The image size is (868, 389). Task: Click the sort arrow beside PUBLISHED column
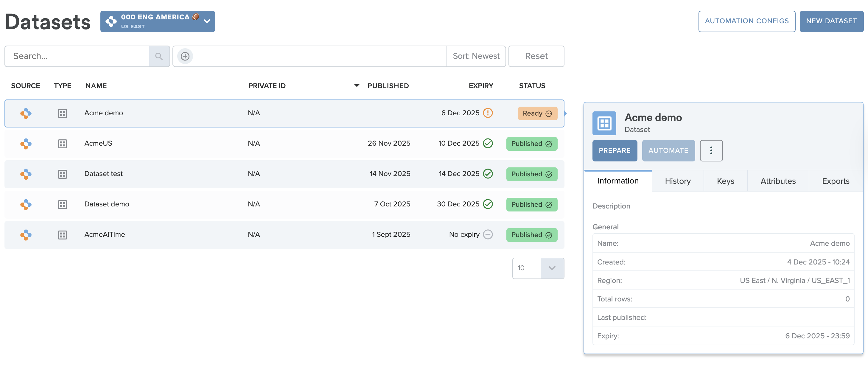[357, 85]
